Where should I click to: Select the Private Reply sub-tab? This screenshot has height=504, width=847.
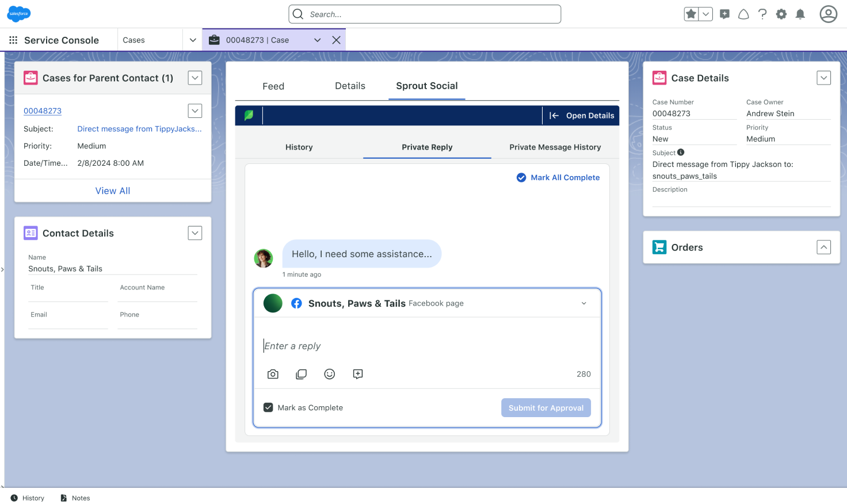coord(427,147)
